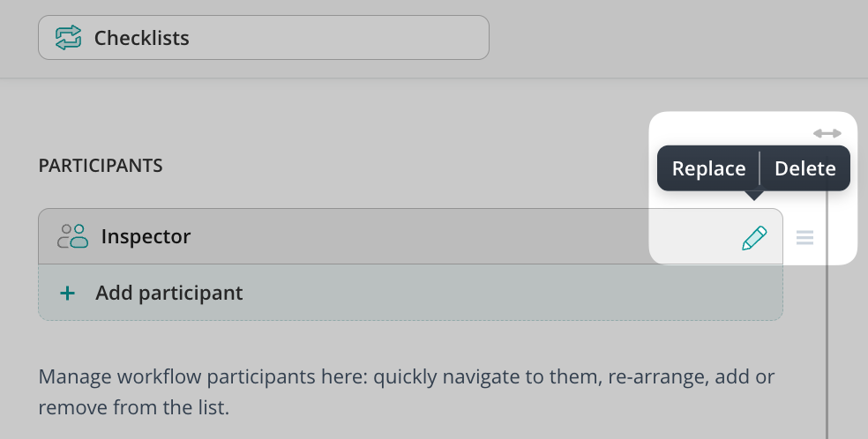
Task: Click the people icon next to Inspector
Action: point(73,236)
